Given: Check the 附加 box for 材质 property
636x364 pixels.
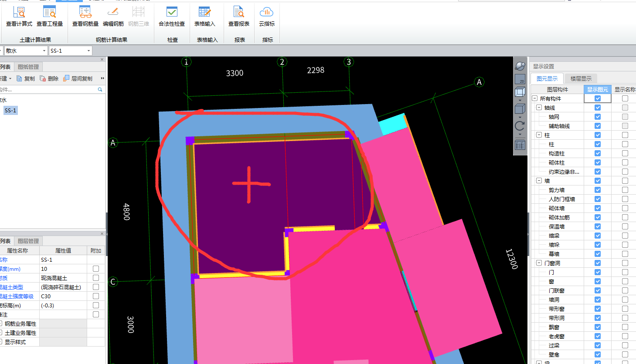Looking at the screenshot, I should tap(96, 278).
